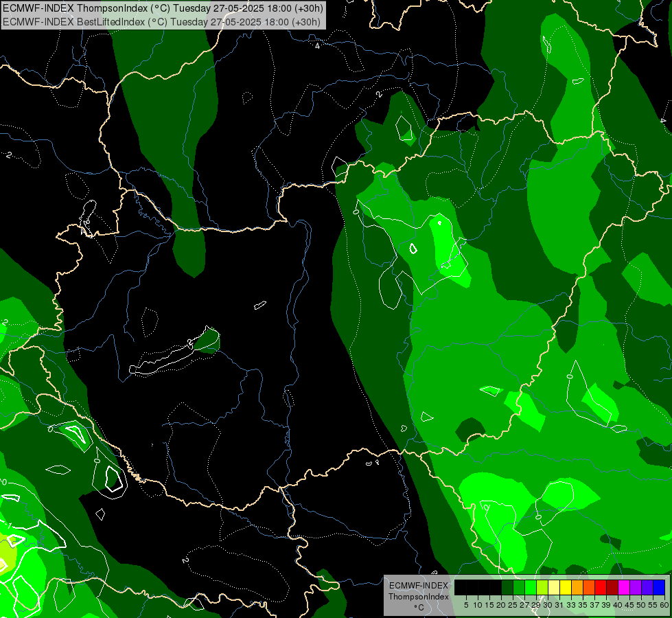
Task: Pick the pale yellow 30-31 legend swatch
Action: (x=554, y=587)
